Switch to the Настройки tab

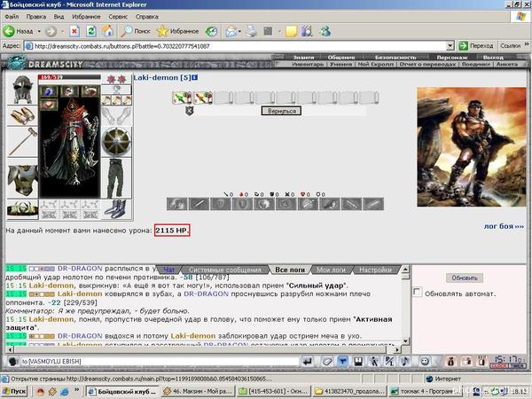point(376,270)
